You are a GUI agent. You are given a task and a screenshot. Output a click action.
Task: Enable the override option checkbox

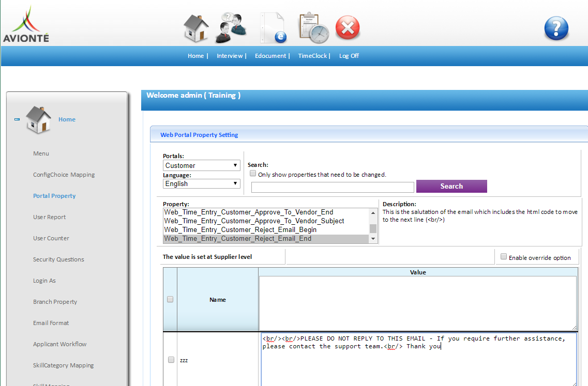point(504,257)
